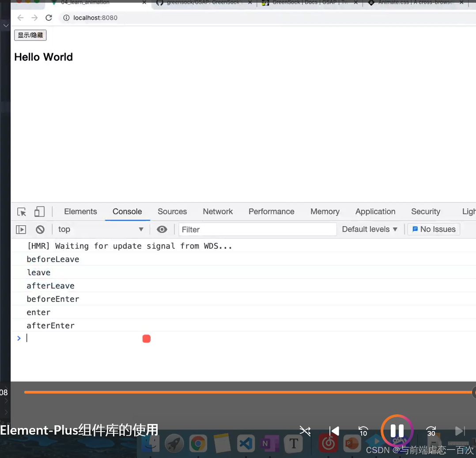Activate the DevTools inspect element picker
476x458 pixels.
point(22,212)
